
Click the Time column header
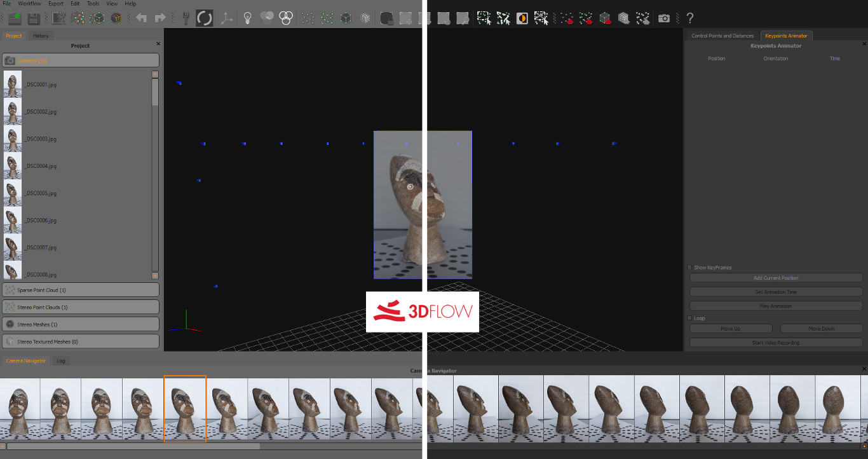835,58
